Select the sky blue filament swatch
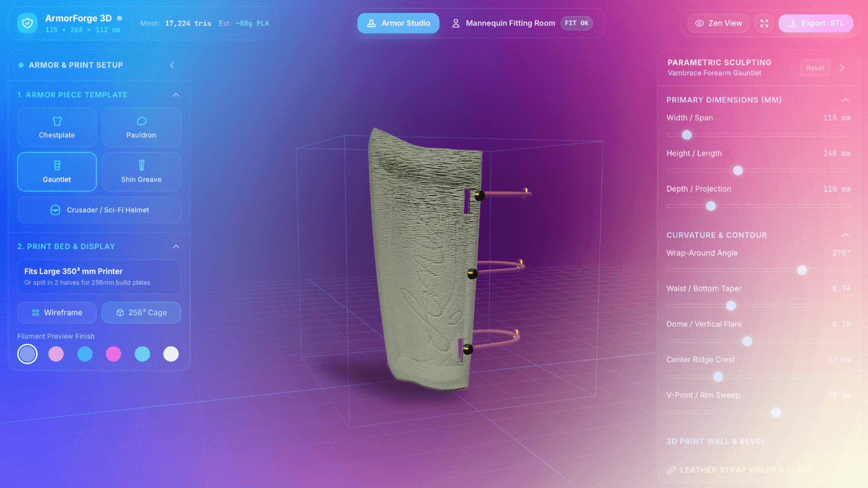 [x=85, y=354]
